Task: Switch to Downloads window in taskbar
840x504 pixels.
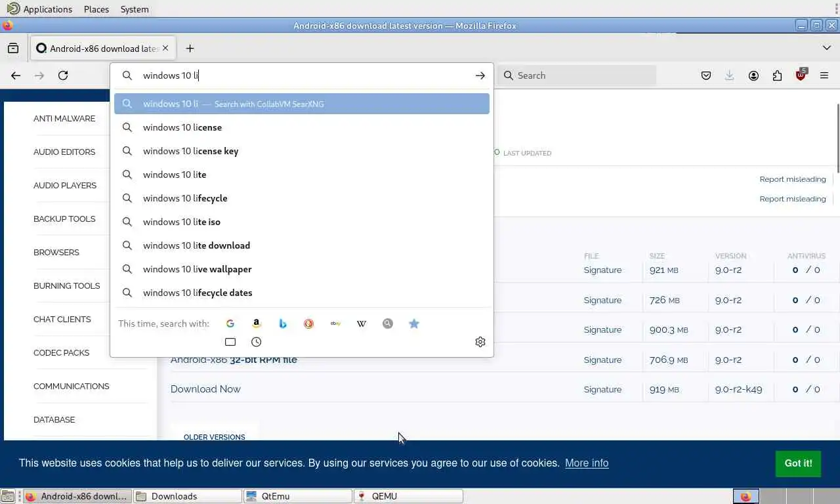Action: click(x=188, y=496)
